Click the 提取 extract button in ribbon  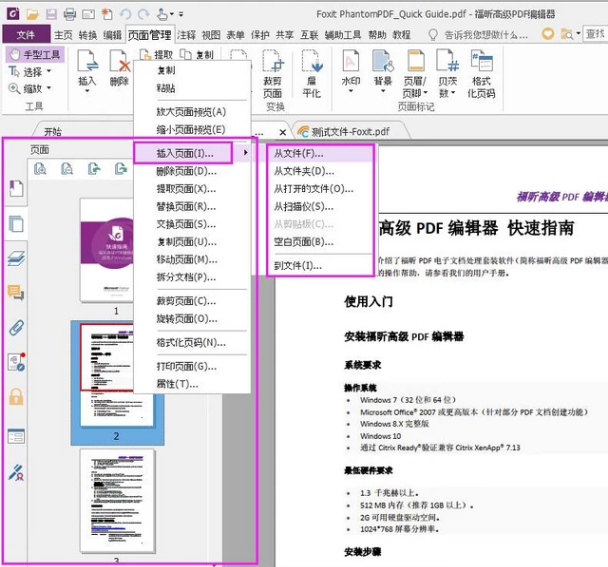[x=156, y=55]
